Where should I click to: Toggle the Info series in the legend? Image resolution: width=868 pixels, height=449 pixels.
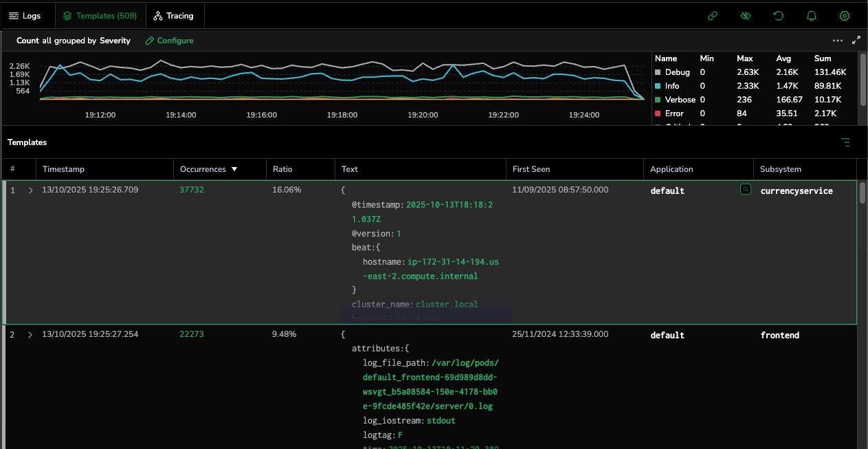(671, 86)
